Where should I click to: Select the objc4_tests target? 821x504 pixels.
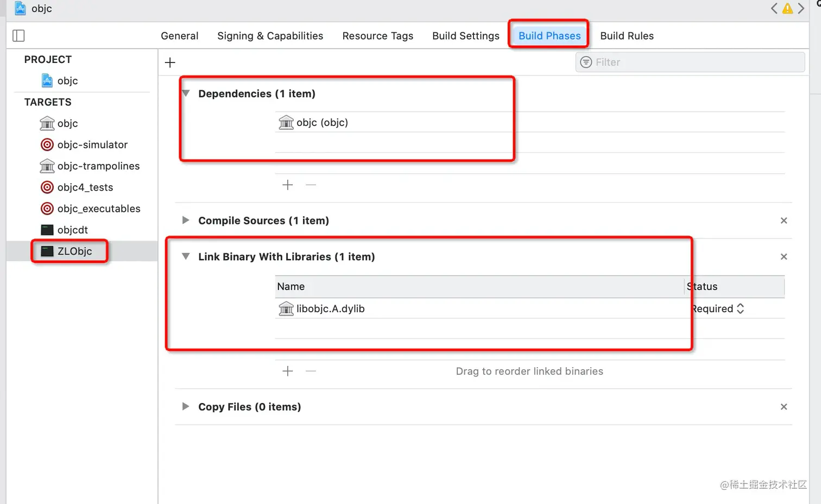click(x=77, y=187)
